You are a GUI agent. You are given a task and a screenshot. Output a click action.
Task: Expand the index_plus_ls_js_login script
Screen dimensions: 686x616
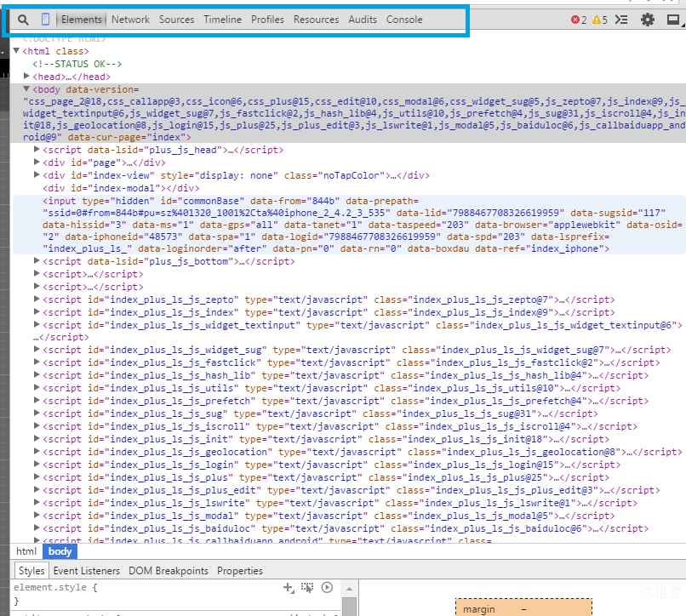coord(37,464)
